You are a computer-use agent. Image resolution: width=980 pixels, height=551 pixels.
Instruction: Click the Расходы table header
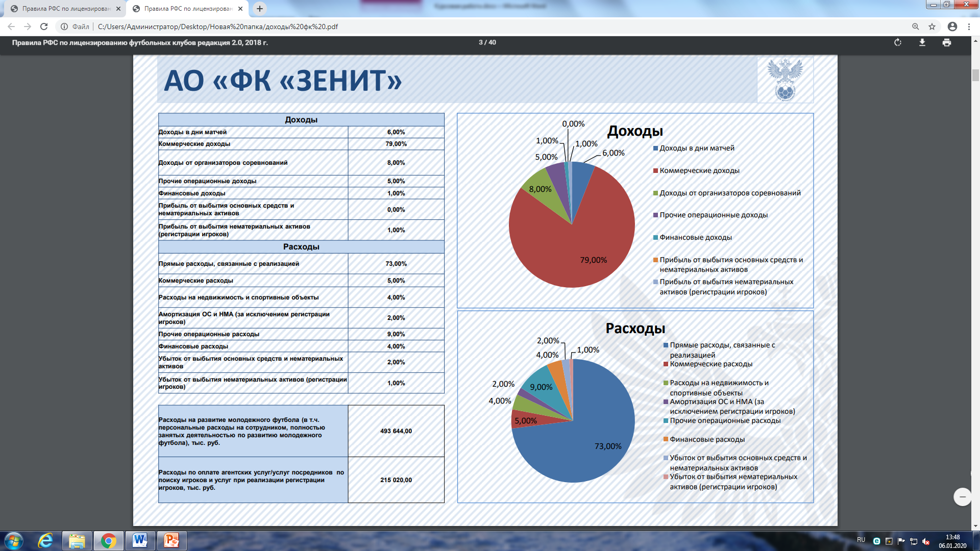pos(301,247)
